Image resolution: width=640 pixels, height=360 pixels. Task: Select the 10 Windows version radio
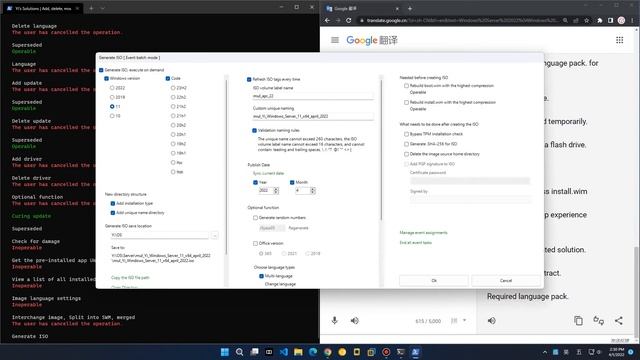112,116
